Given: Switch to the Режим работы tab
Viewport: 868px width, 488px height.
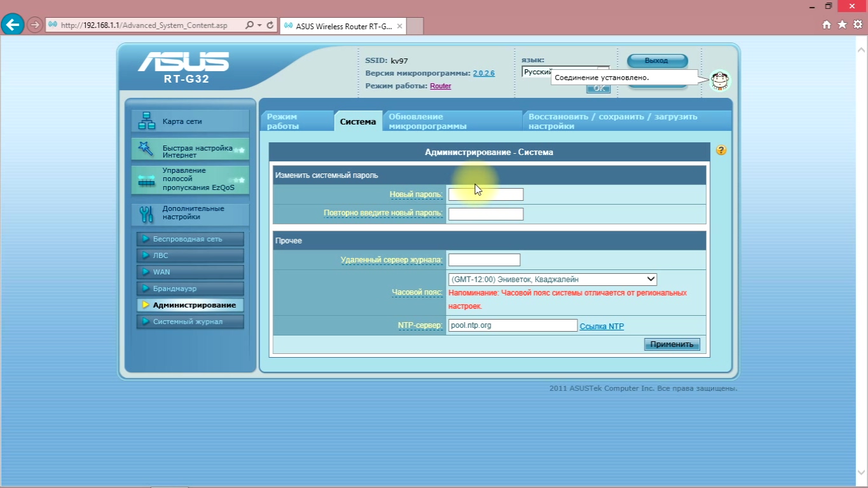Looking at the screenshot, I should pyautogui.click(x=296, y=121).
